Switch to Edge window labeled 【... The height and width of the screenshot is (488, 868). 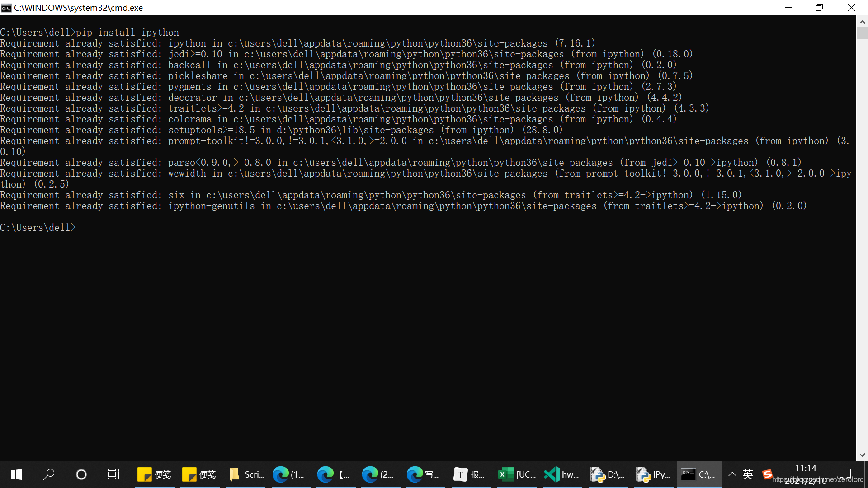click(336, 474)
